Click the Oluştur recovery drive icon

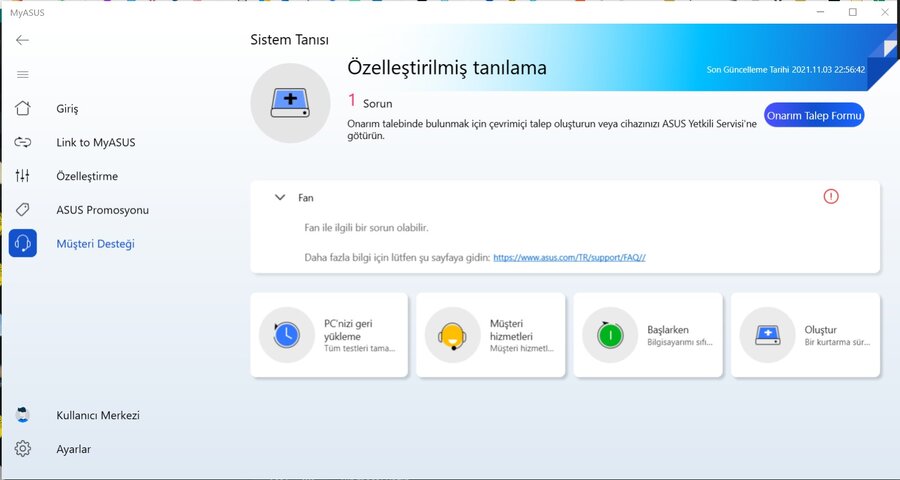tap(767, 335)
